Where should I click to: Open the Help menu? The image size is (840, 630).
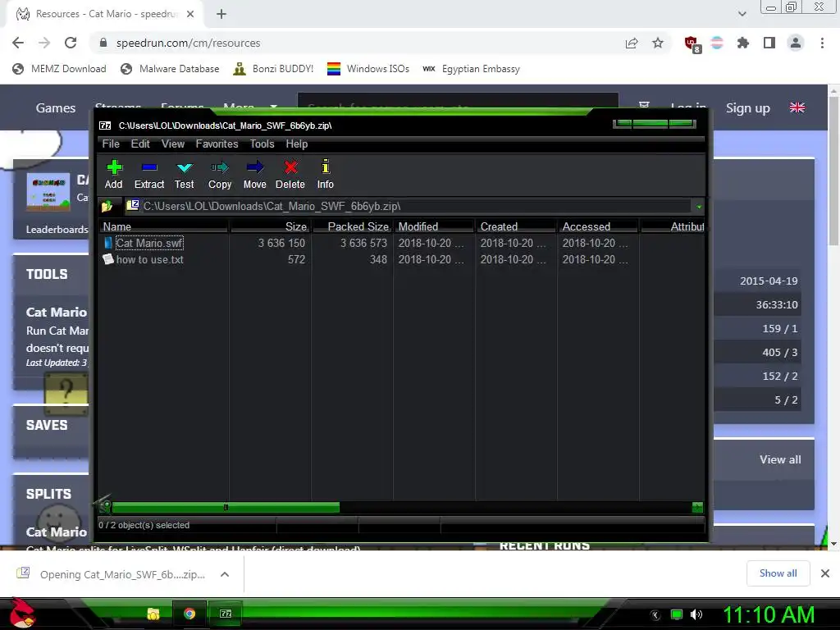(x=297, y=144)
